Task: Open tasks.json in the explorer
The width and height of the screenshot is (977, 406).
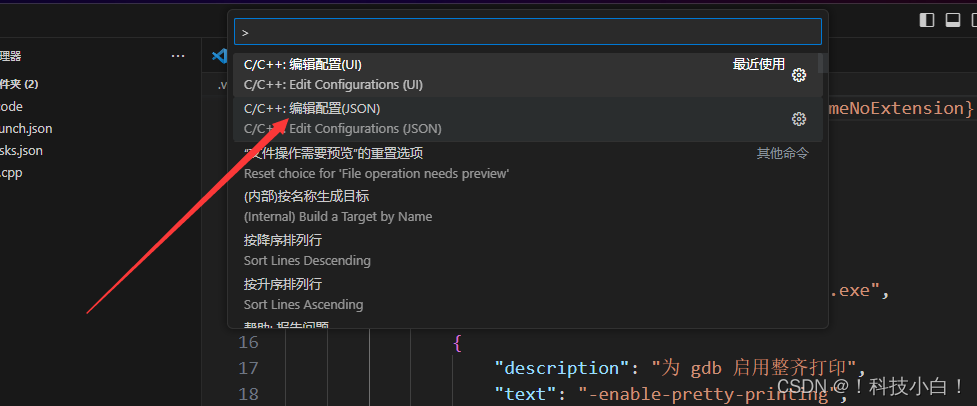Action: coord(21,151)
